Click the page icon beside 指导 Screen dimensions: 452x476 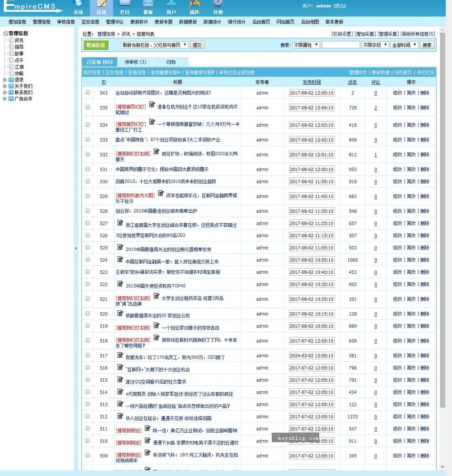pyautogui.click(x=11, y=47)
